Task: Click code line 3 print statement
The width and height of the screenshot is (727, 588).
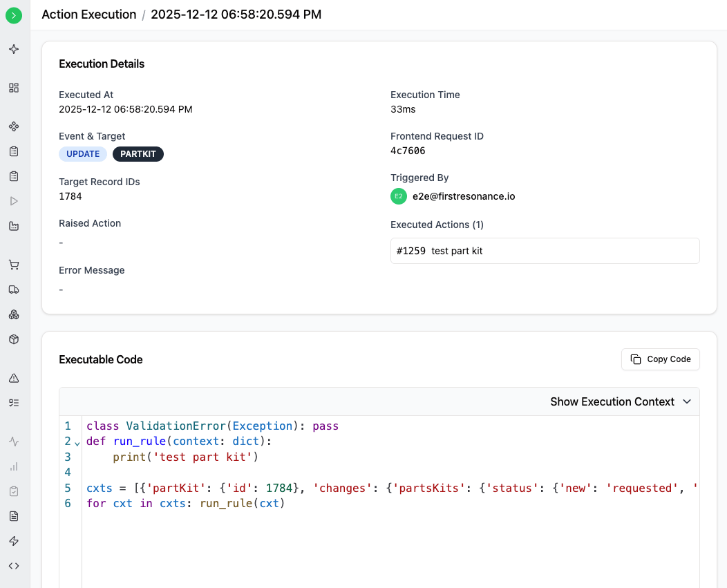Action: 185,457
